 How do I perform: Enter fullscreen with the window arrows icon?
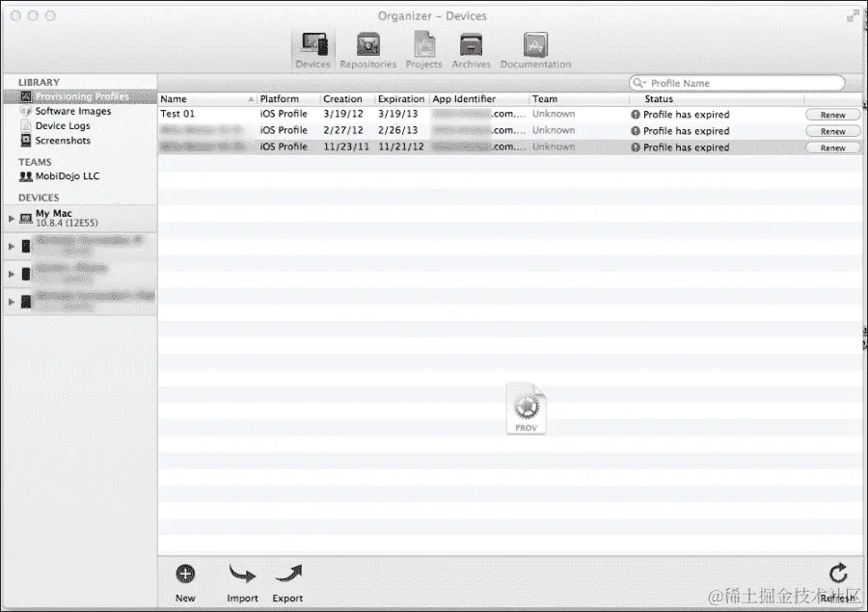click(854, 16)
